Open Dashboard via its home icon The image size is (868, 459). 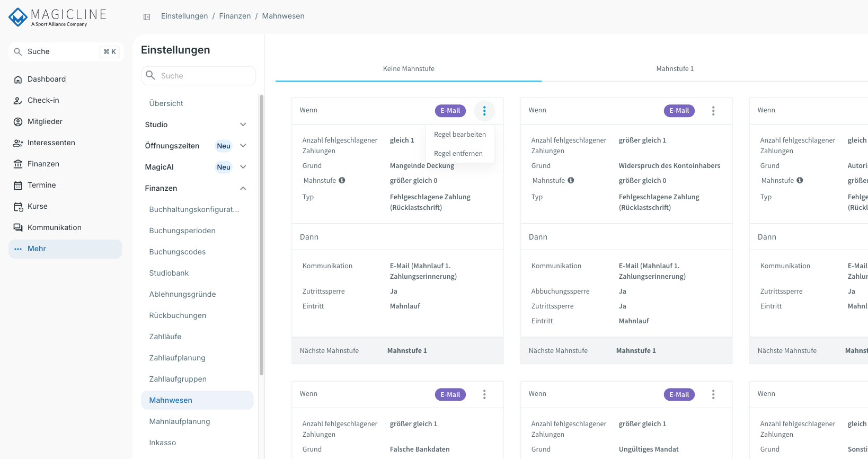(18, 80)
